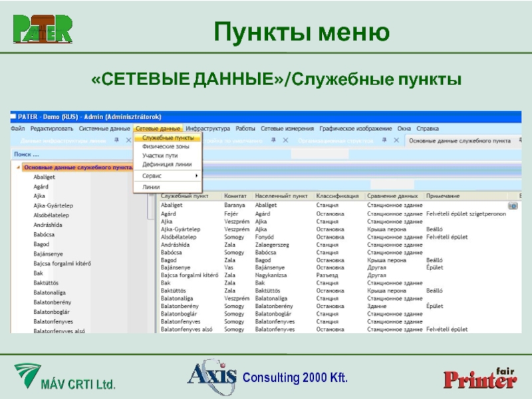Click Fejér cell in Agárd row

pyautogui.click(x=231, y=213)
